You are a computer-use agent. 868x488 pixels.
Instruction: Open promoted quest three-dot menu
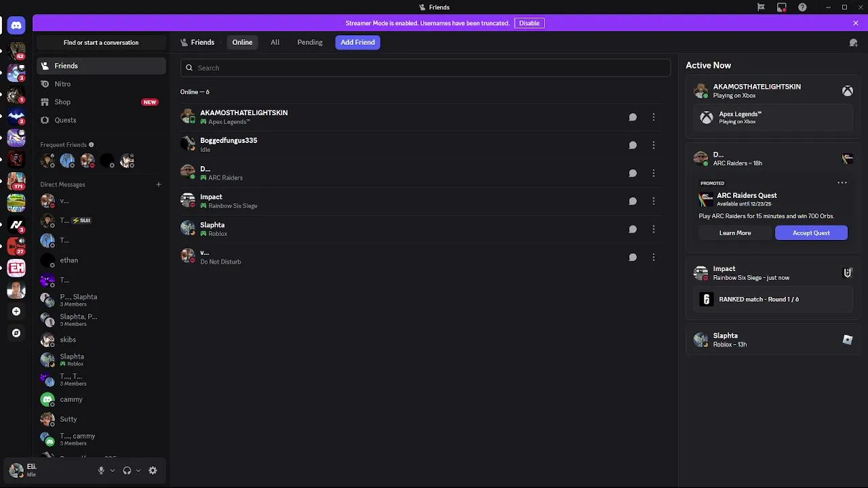coord(842,183)
